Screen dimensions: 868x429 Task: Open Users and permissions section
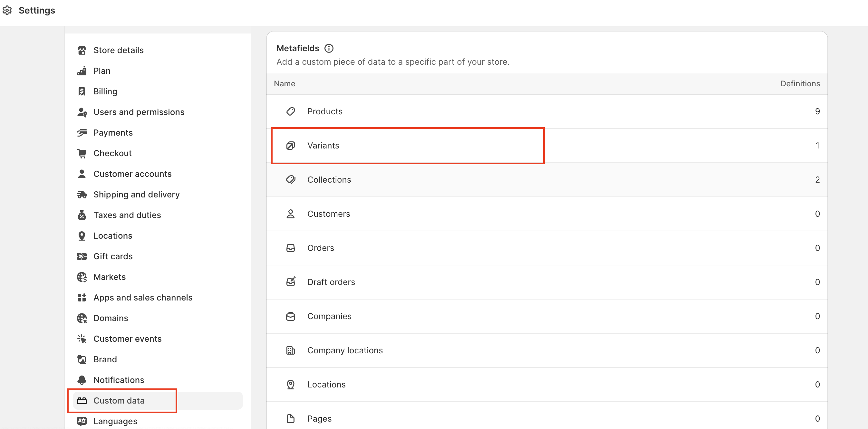(139, 112)
